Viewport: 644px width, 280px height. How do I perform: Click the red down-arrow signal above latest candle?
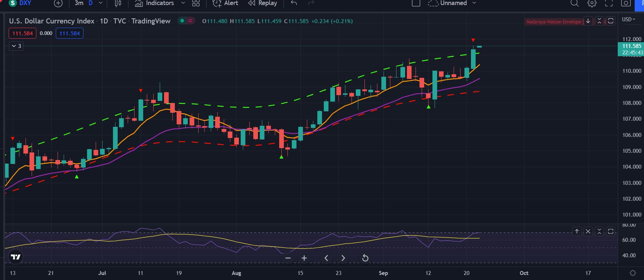coord(473,40)
